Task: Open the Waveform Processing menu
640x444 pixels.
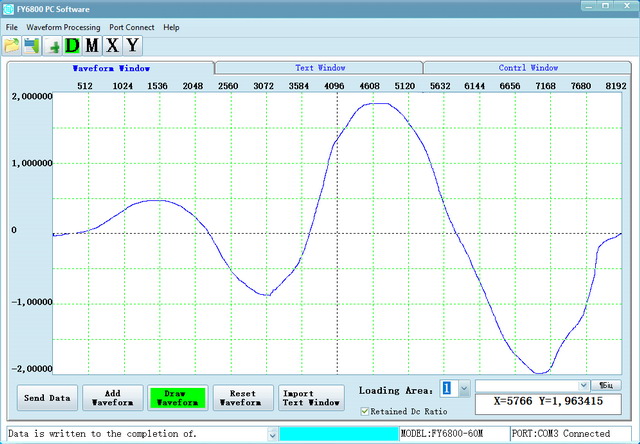Action: click(x=63, y=27)
